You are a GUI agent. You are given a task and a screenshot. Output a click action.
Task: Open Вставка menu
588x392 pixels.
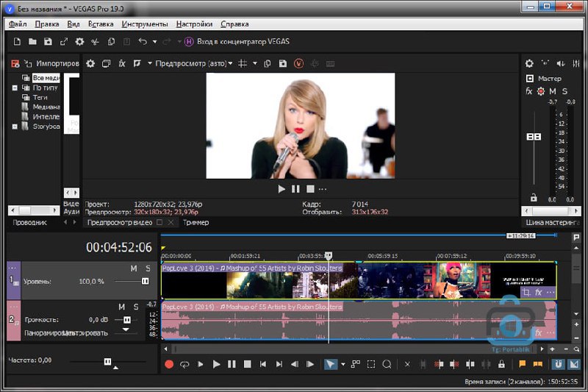pos(101,24)
